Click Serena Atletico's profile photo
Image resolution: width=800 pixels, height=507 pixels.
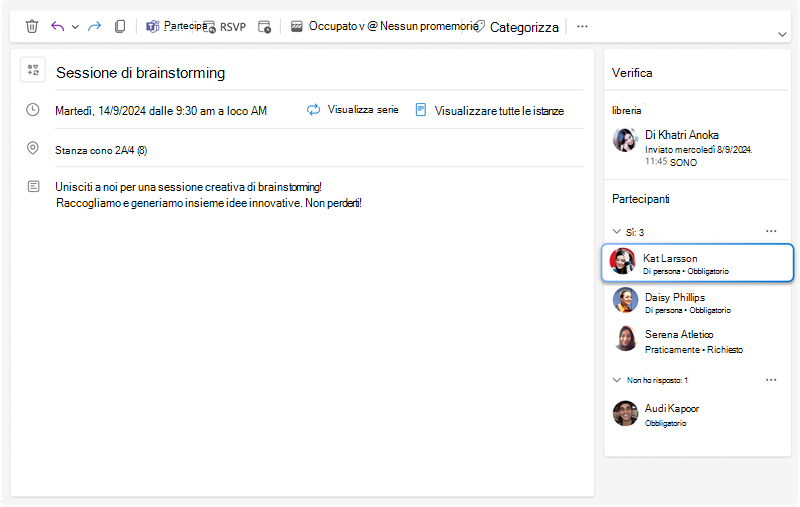(625, 339)
